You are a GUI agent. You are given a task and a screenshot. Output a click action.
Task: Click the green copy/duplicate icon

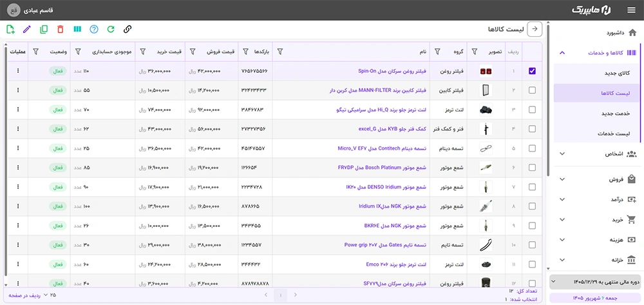(44, 29)
